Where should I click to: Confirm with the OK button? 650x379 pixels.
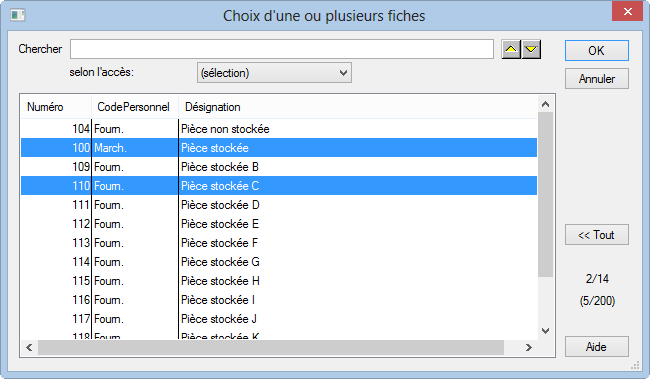click(x=597, y=51)
